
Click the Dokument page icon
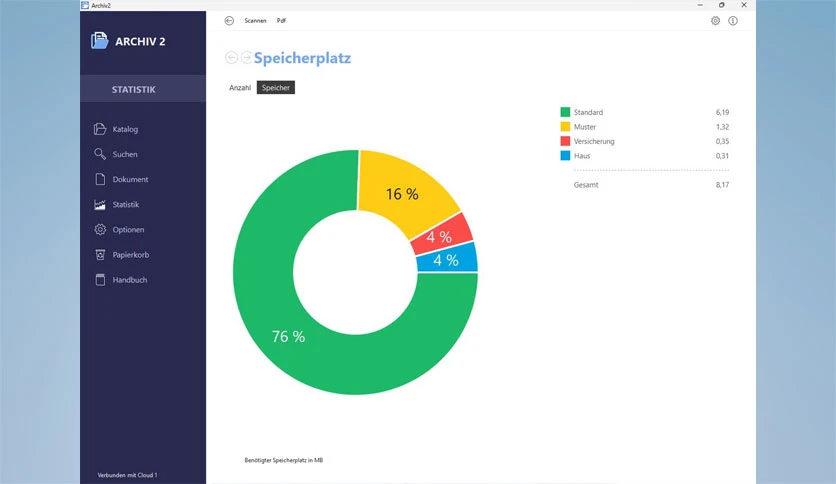(x=100, y=179)
